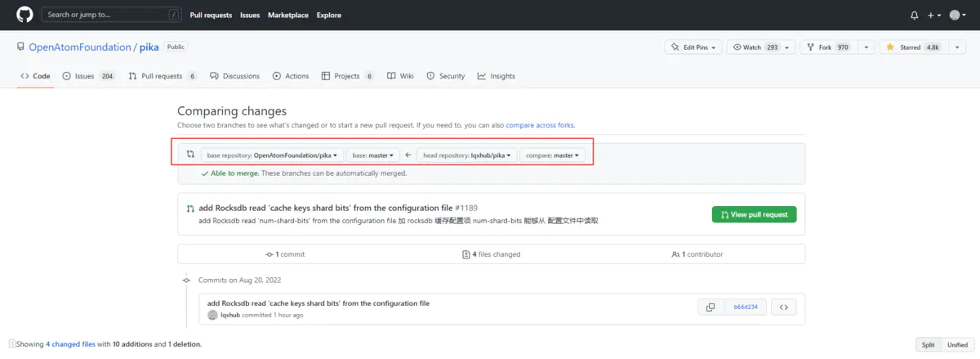Viewport: 980px width, 359px height.
Task: Open Explore in the top navigation
Action: click(x=329, y=15)
